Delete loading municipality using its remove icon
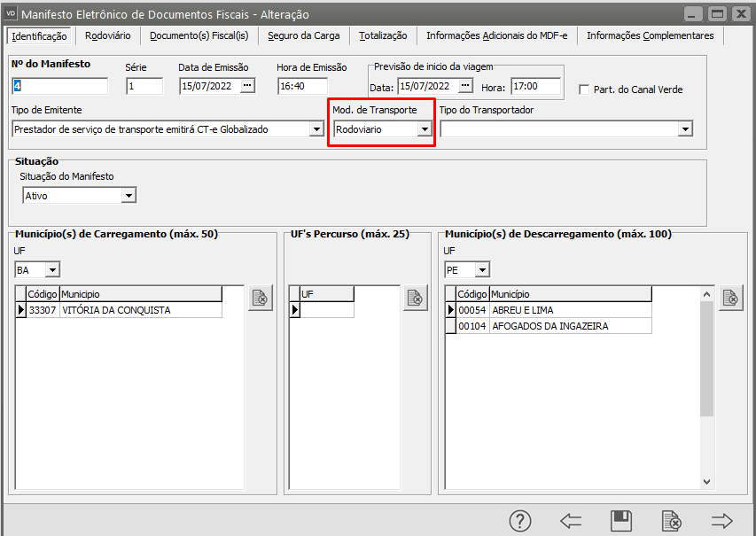The height and width of the screenshot is (536, 756). coord(261,299)
